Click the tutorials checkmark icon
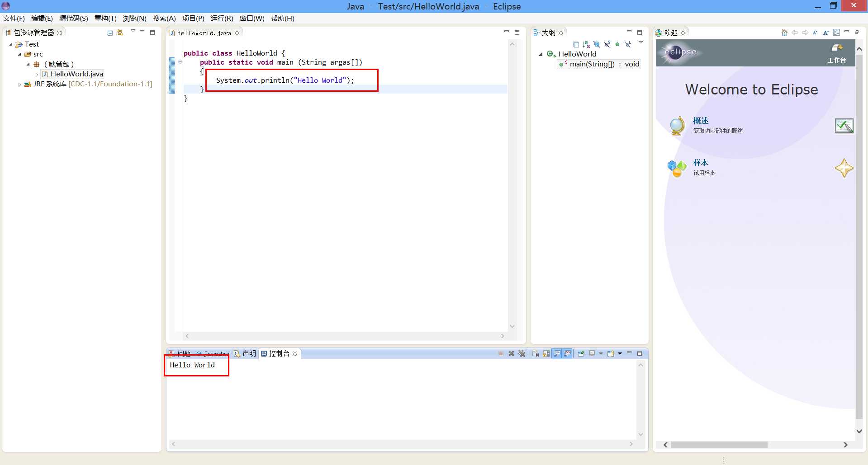 (x=844, y=126)
